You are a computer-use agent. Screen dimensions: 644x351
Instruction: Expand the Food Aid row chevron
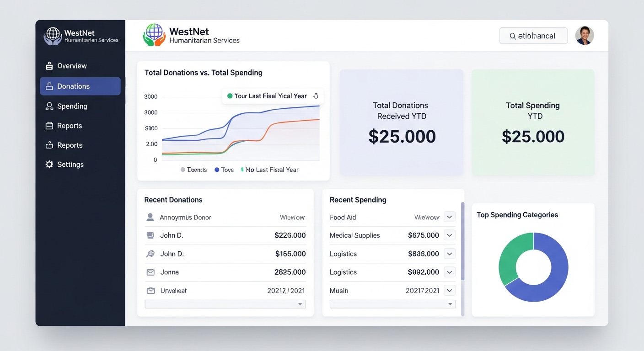pos(450,217)
